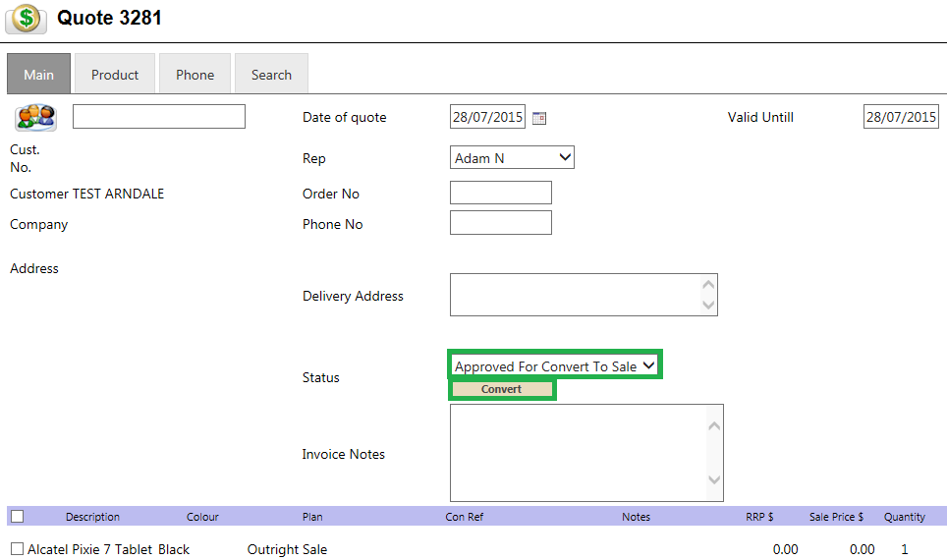The height and width of the screenshot is (560, 947).
Task: Open the customer lookup people icon
Action: pyautogui.click(x=35, y=117)
